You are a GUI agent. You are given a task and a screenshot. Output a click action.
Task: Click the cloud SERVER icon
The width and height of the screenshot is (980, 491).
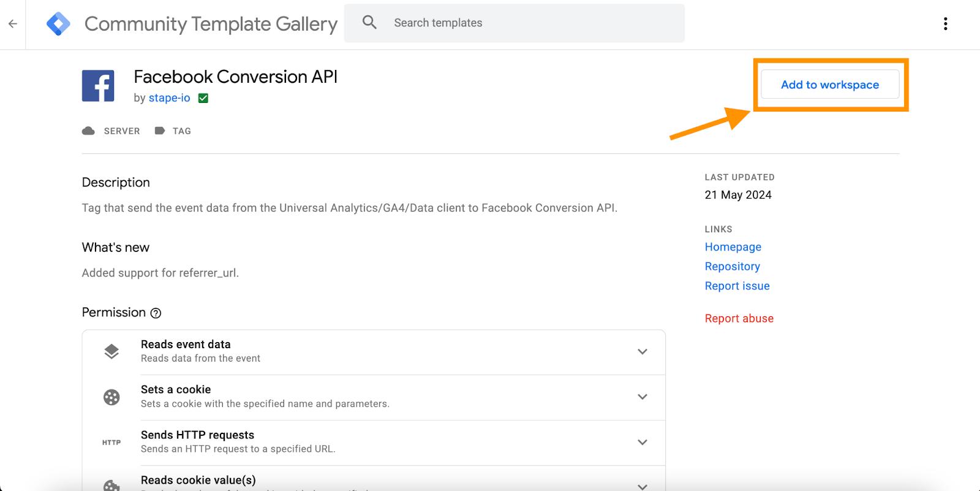(x=88, y=131)
